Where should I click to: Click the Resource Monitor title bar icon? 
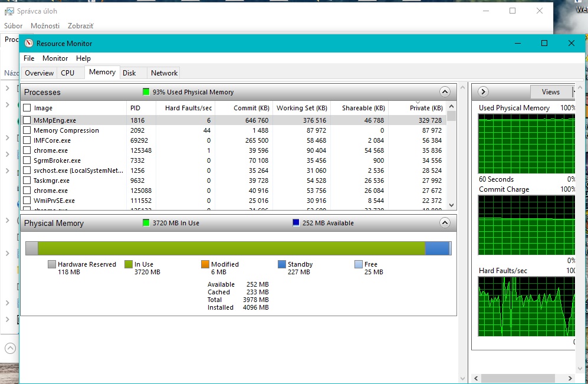click(28, 43)
